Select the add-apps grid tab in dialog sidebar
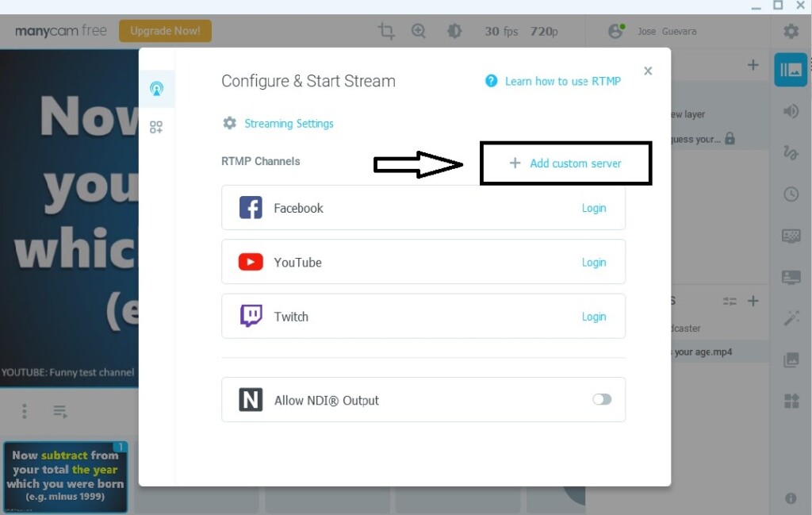The image size is (812, 515). (156, 127)
